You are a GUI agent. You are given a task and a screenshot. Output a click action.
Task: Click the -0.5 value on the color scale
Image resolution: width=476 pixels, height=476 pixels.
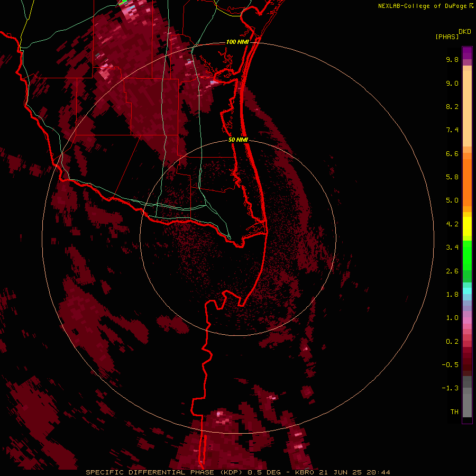pyautogui.click(x=450, y=365)
